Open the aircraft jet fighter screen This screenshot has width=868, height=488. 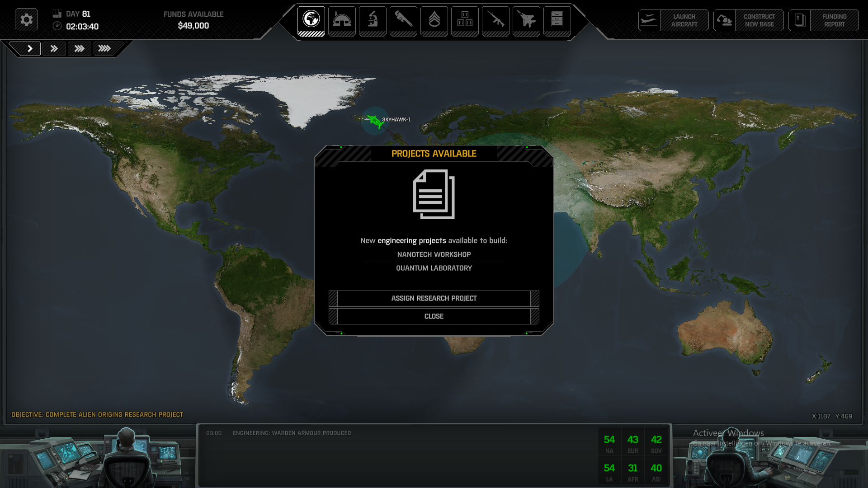pyautogui.click(x=526, y=20)
